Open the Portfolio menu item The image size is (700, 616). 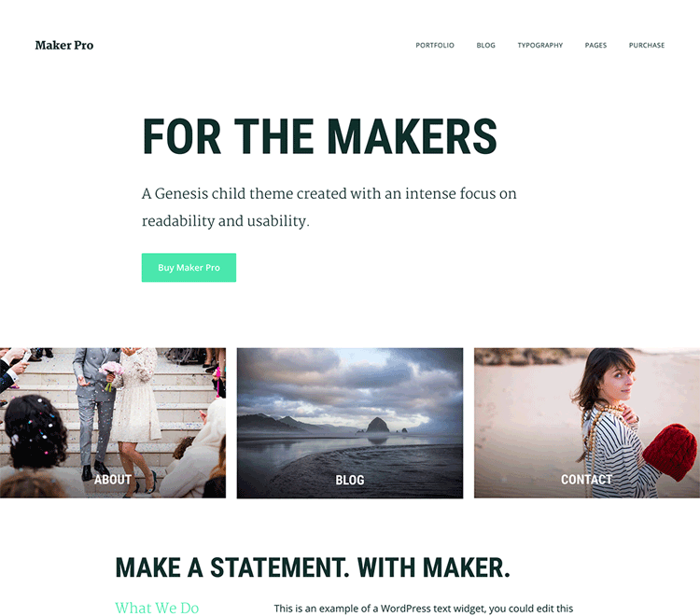pos(435,45)
